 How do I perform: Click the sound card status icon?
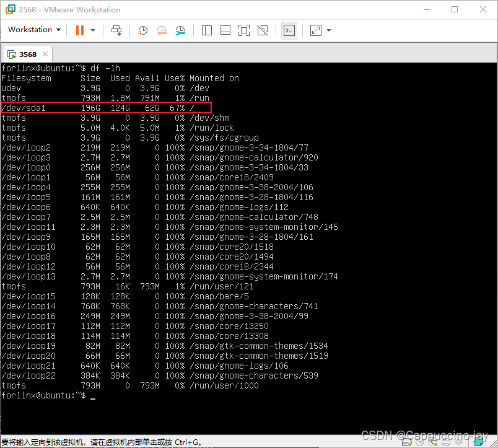coord(459,442)
